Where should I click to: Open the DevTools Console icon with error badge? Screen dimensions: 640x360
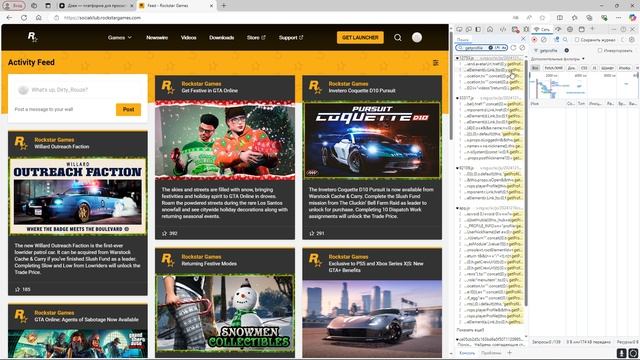click(515, 30)
